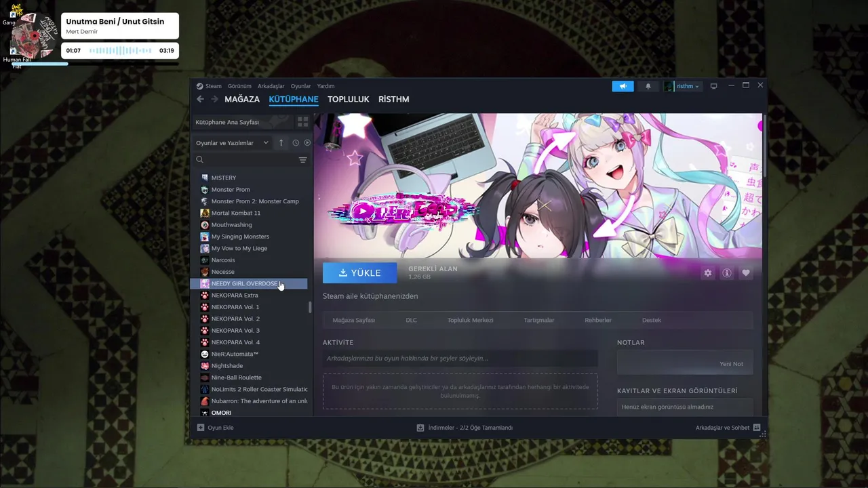Open the notifications bell
Viewport: 868px width, 488px height.
click(x=648, y=86)
